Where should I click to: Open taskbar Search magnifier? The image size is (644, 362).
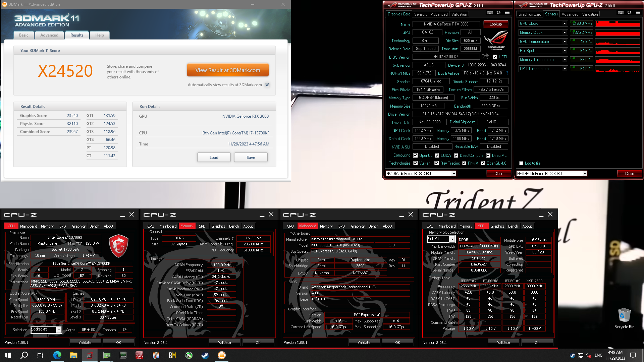point(24,355)
